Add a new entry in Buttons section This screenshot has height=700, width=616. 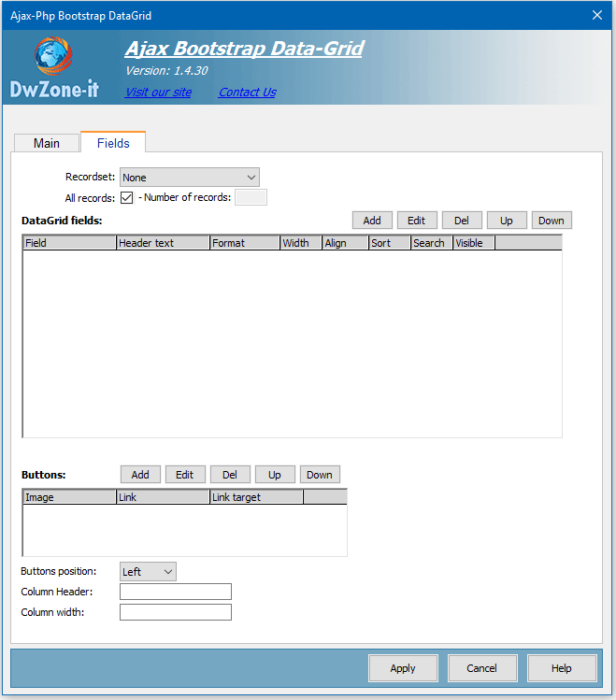click(x=140, y=475)
